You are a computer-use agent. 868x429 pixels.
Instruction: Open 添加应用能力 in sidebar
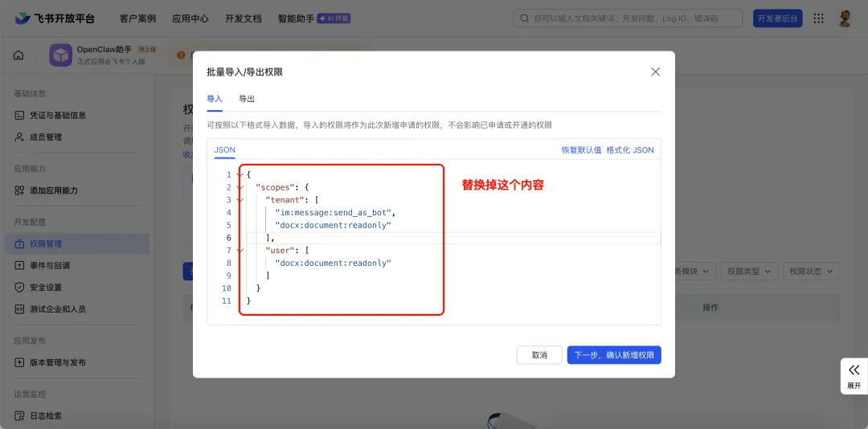(77, 190)
